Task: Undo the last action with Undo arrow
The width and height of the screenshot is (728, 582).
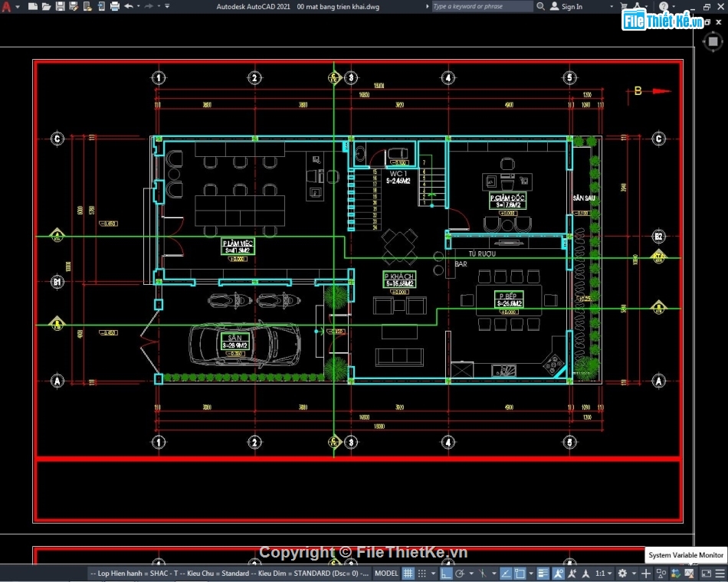Action: [129, 6]
